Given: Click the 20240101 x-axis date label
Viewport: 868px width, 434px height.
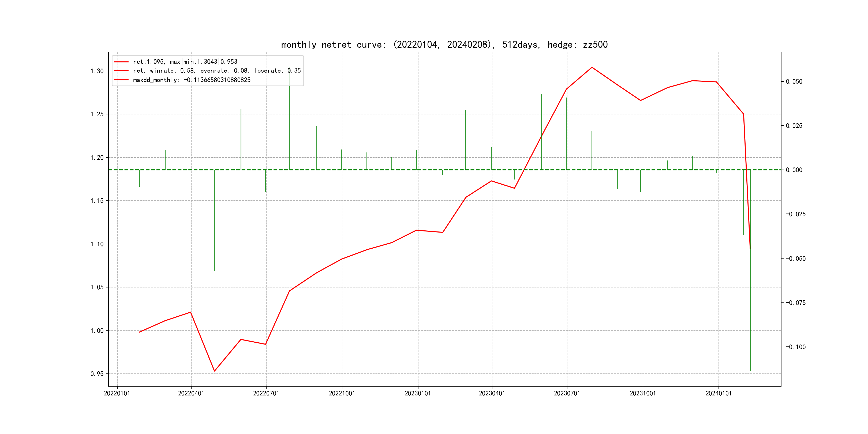Looking at the screenshot, I should (x=719, y=393).
